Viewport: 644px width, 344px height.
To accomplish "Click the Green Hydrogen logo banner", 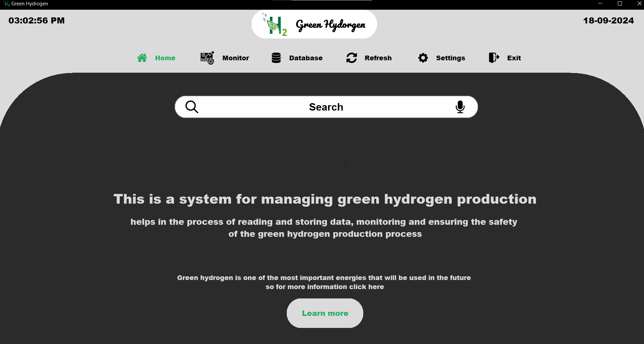I will pyautogui.click(x=314, y=24).
